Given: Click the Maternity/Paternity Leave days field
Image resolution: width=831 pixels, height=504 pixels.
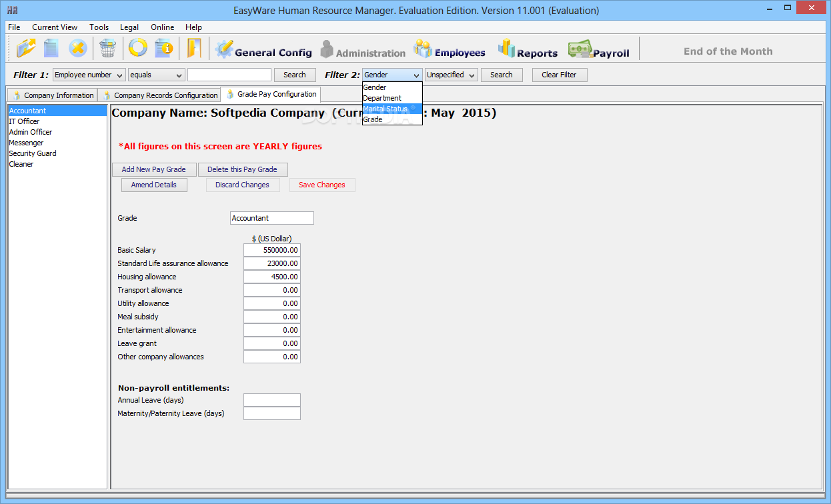Looking at the screenshot, I should [x=272, y=413].
